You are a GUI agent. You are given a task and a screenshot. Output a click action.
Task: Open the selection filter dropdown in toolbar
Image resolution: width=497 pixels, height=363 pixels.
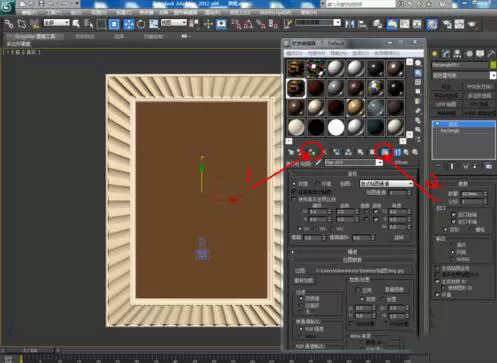[x=56, y=23]
